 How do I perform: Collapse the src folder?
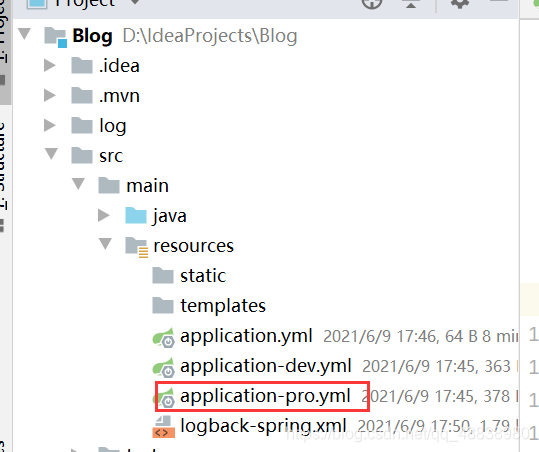(x=52, y=154)
